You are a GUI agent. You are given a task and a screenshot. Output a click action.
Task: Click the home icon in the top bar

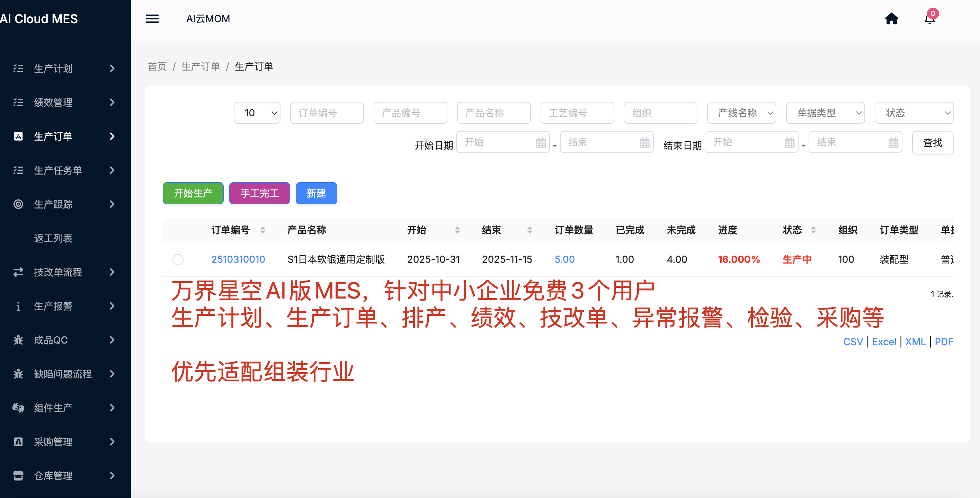tap(892, 18)
